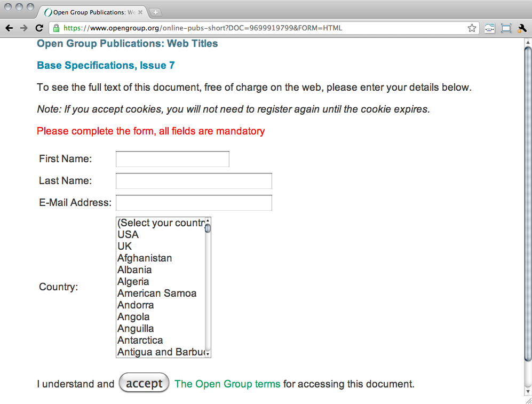Bookmark this page with the star
Viewport: 532px width, 404px height.
click(472, 28)
